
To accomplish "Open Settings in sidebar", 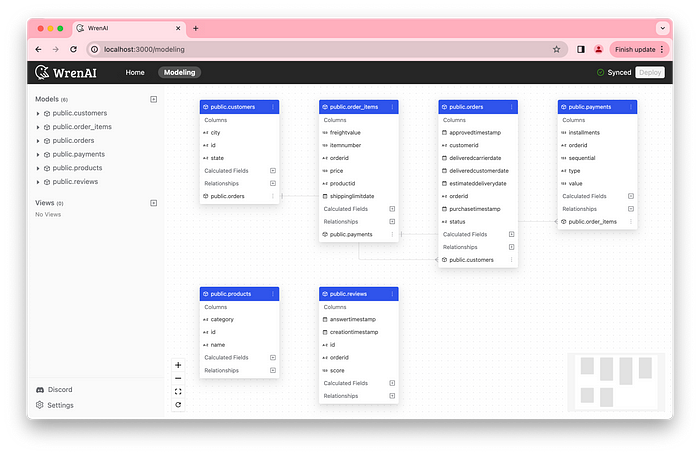I will click(x=54, y=405).
